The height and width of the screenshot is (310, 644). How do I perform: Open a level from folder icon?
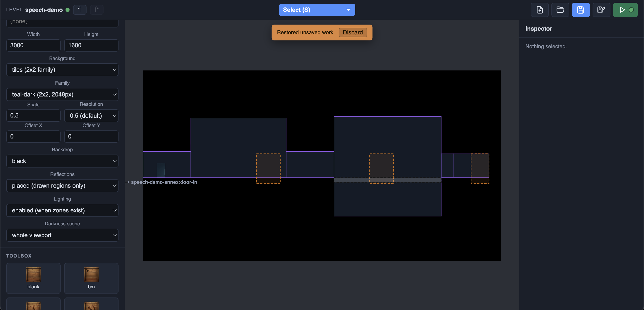point(560,10)
